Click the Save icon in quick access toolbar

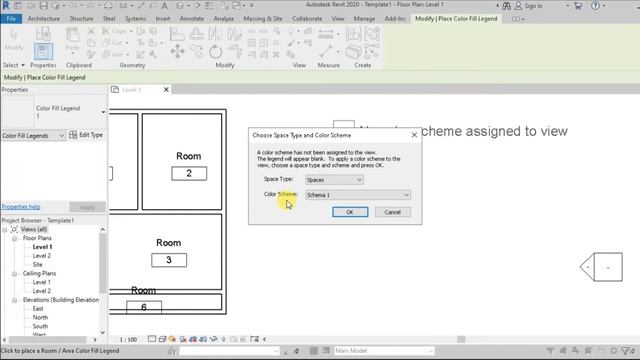click(x=43, y=6)
